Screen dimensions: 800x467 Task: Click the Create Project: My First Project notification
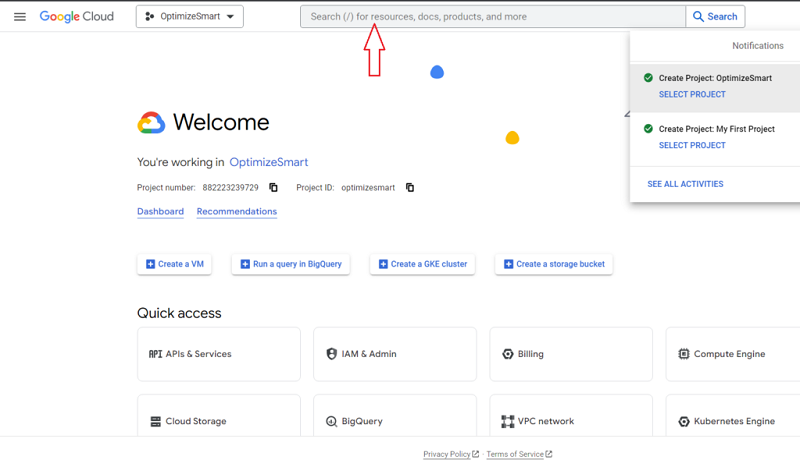(717, 129)
